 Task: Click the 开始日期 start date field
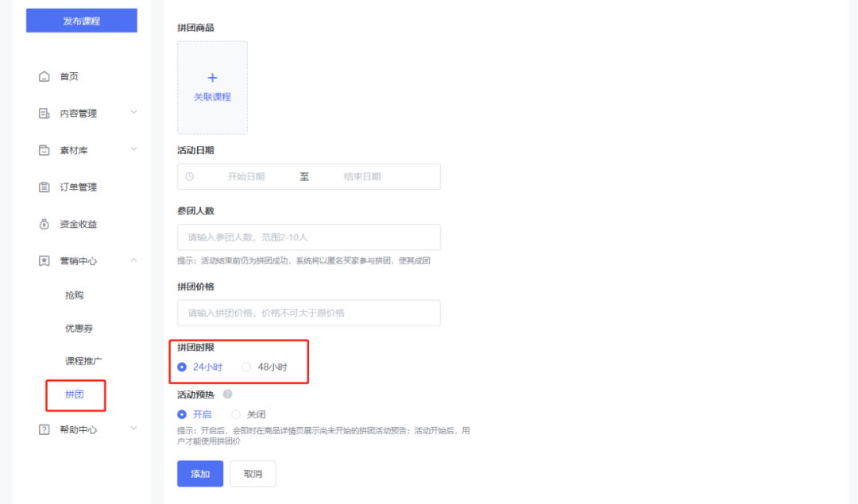click(x=246, y=176)
